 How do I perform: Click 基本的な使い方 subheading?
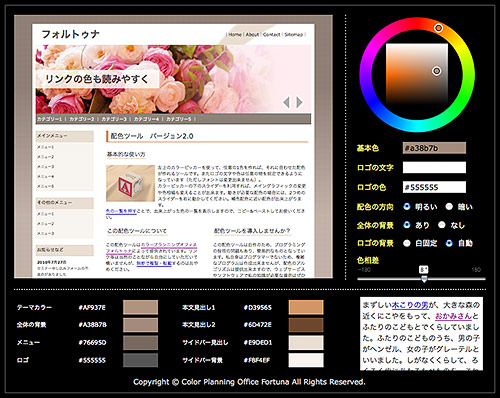coord(126,155)
